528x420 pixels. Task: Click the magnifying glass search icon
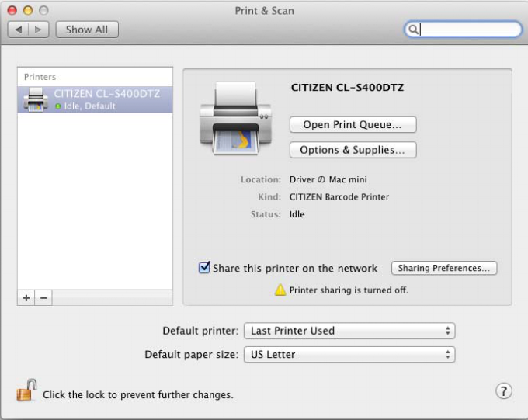pos(413,30)
